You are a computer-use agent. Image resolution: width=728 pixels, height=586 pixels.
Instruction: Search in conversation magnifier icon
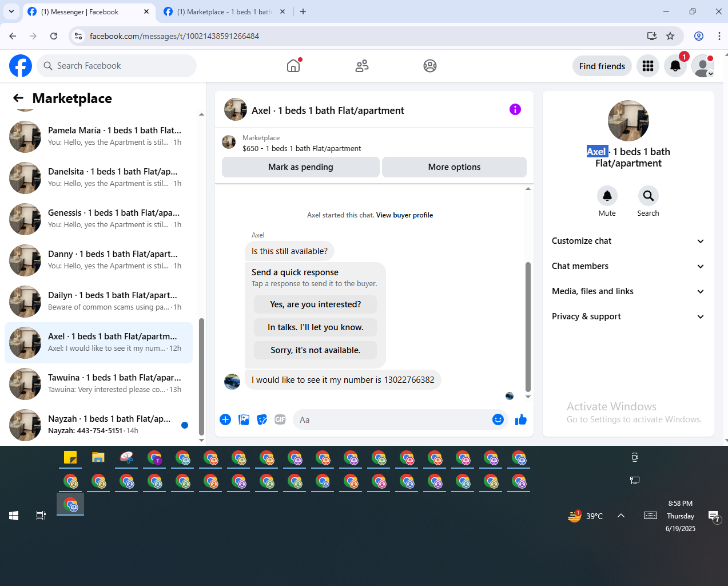click(649, 196)
